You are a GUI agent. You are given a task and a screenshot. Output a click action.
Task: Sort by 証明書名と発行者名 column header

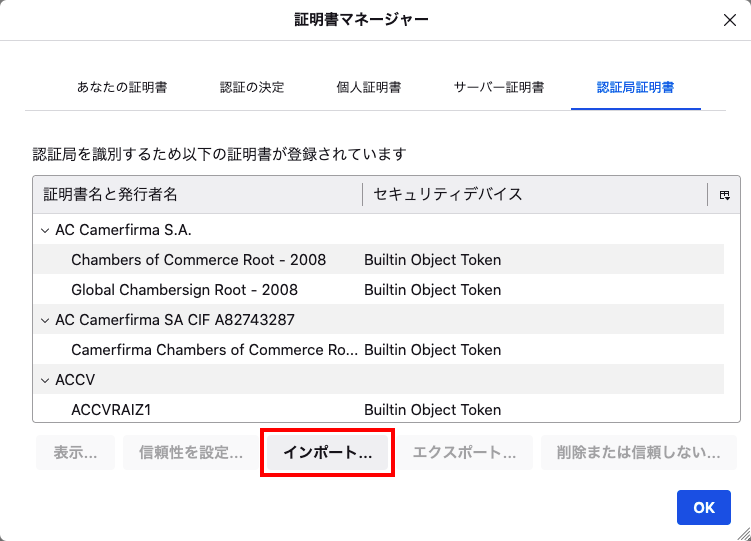point(198,194)
